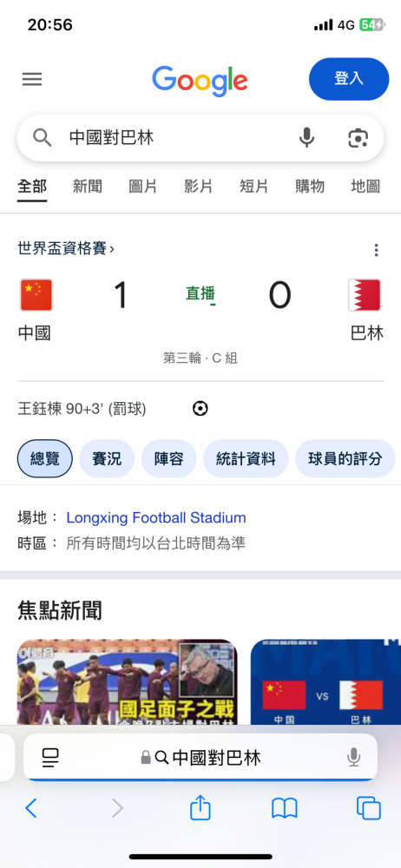401x868 pixels.
Task: Open the Google hamburger menu
Action: 32,79
